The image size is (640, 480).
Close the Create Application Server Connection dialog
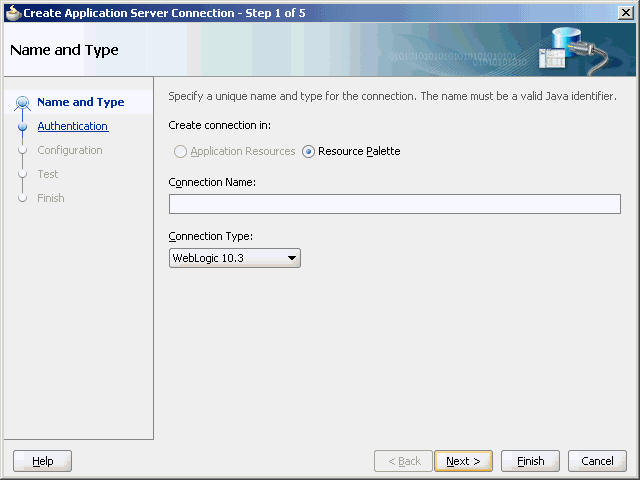626,13
